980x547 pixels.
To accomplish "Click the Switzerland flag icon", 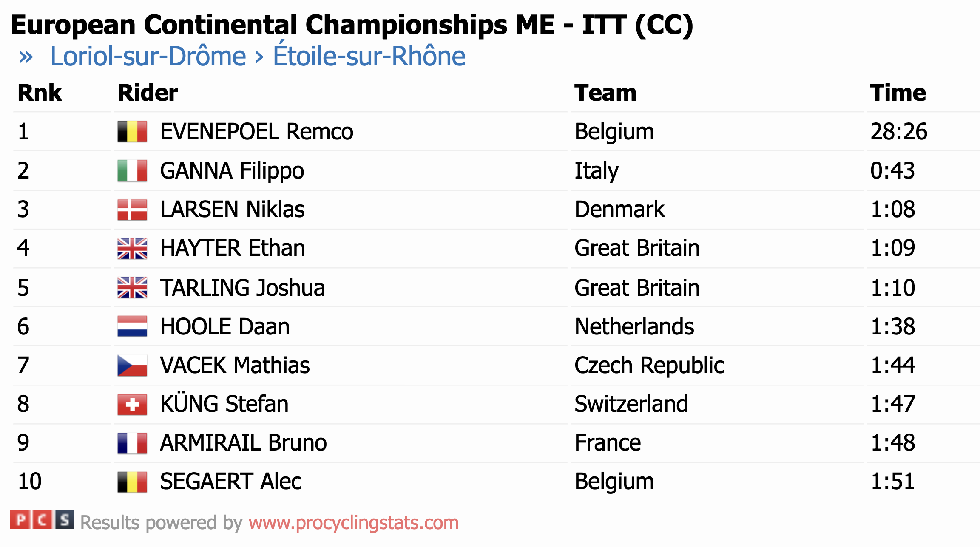I will click(x=132, y=404).
